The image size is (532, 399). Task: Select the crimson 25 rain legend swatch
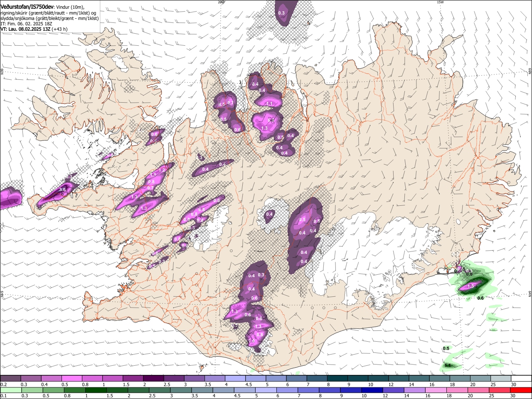click(x=500, y=390)
